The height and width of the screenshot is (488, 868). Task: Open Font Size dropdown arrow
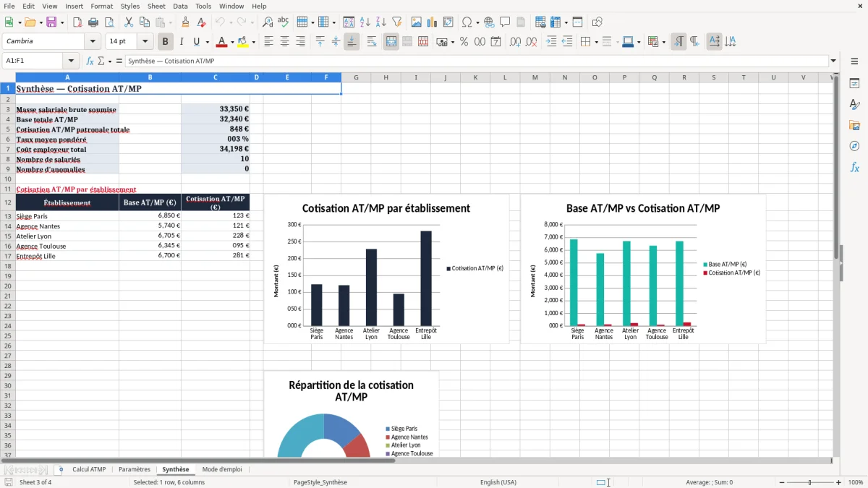click(145, 42)
